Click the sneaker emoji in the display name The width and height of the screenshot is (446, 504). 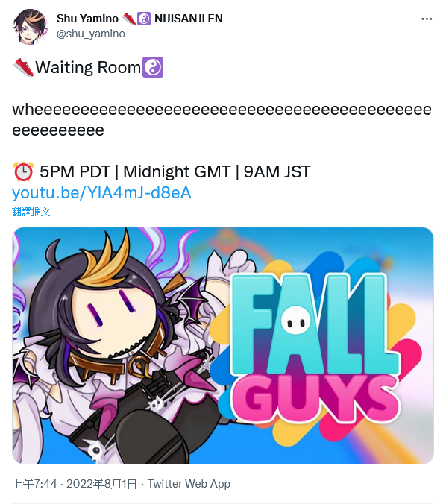(x=129, y=19)
